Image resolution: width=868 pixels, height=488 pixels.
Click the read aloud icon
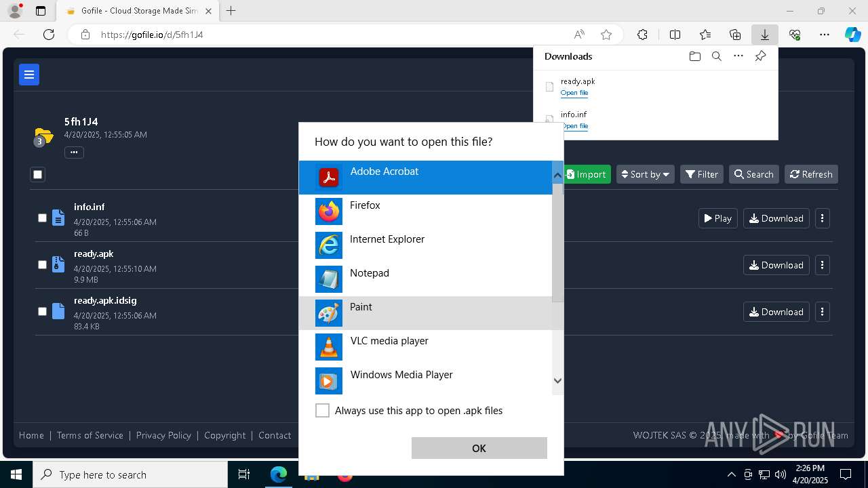(x=579, y=35)
